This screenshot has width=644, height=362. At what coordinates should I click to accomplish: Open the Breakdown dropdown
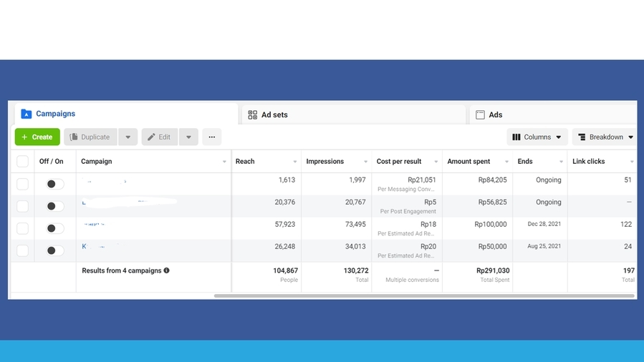tap(605, 137)
